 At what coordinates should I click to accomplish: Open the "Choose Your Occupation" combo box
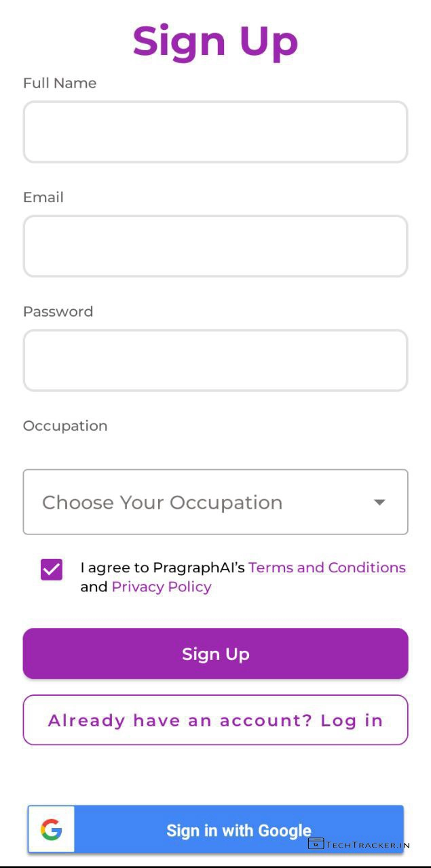point(204,502)
